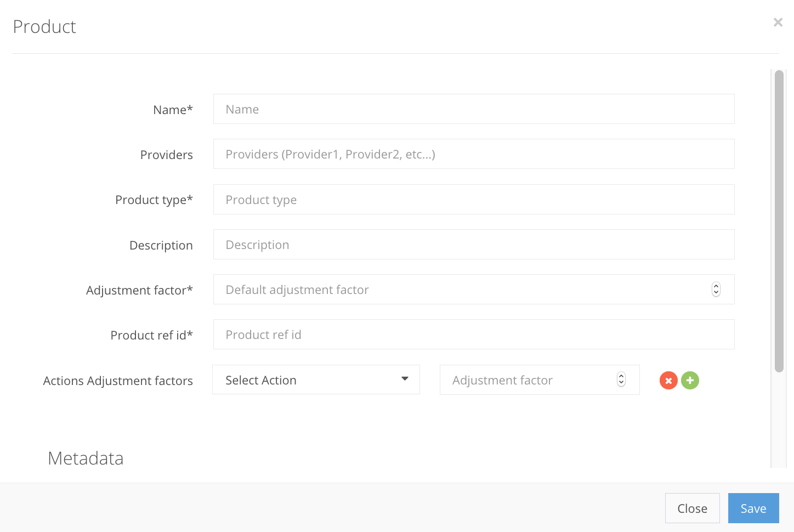The width and height of the screenshot is (794, 532).
Task: Click the green add adjustment factor icon
Action: click(690, 380)
